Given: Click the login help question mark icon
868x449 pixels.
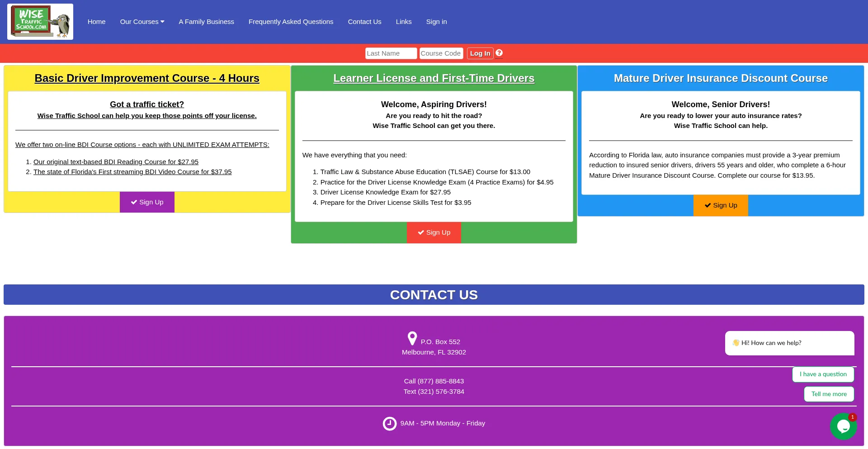Looking at the screenshot, I should (x=499, y=53).
